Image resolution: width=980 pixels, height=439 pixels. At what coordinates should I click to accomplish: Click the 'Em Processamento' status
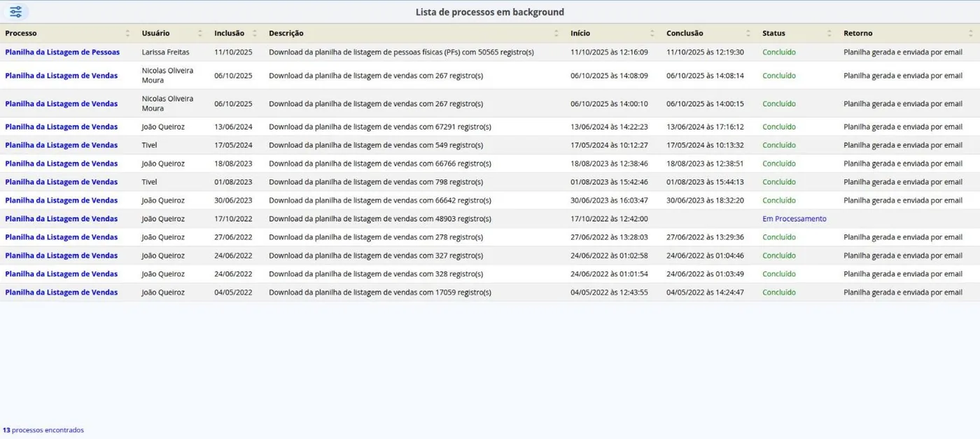click(x=794, y=219)
